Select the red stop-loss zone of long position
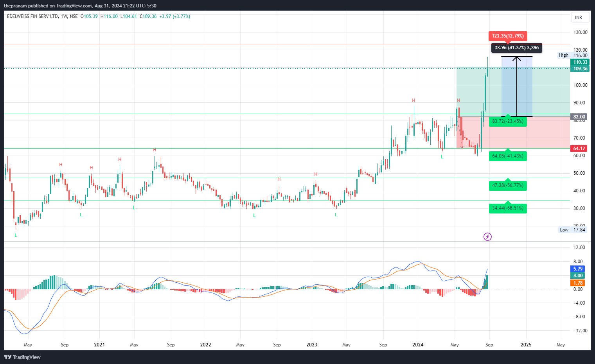The image size is (595, 364). pyautogui.click(x=513, y=133)
